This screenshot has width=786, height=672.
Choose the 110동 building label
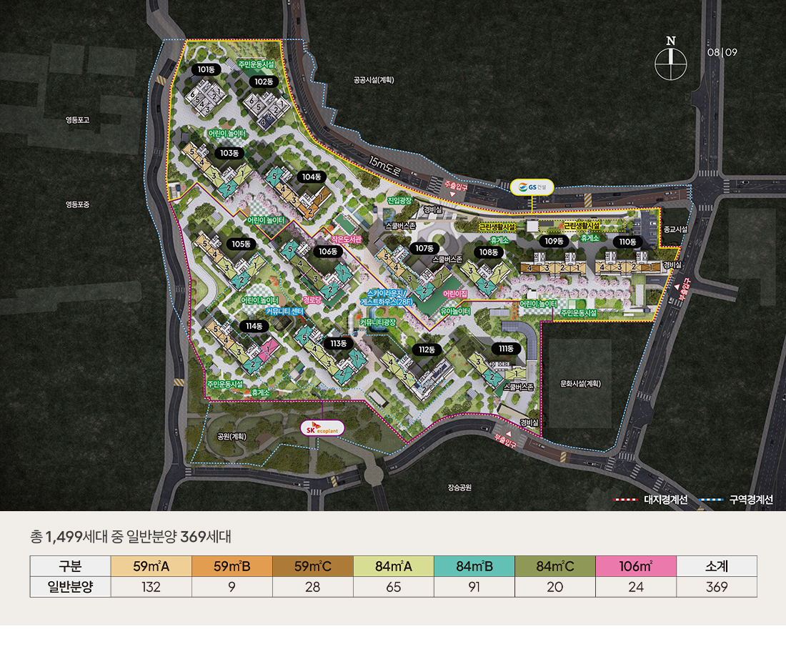627,242
